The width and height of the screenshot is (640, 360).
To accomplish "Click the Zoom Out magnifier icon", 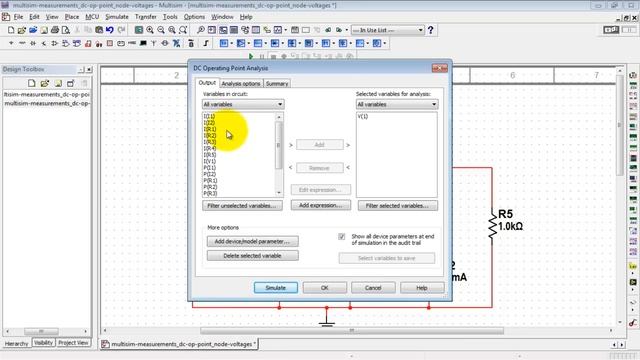I will (x=161, y=30).
